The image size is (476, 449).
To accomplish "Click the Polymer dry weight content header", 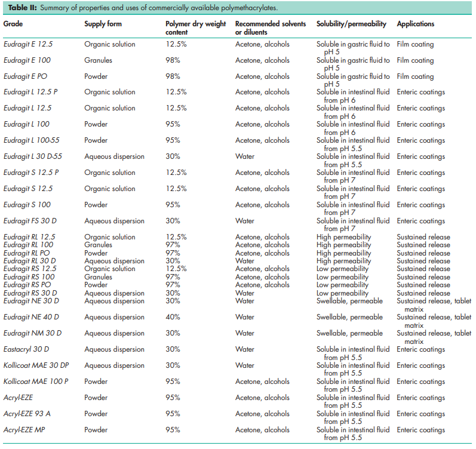I will click(x=195, y=28).
